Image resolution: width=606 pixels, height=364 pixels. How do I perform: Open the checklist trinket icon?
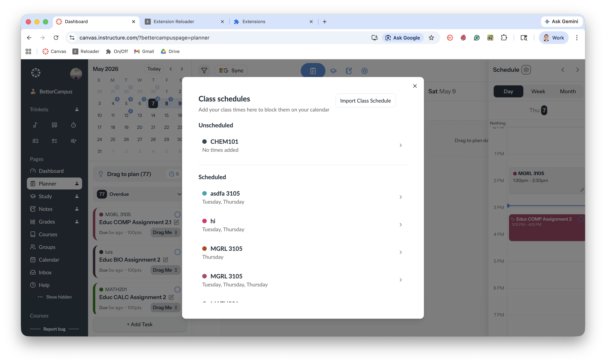(54, 141)
